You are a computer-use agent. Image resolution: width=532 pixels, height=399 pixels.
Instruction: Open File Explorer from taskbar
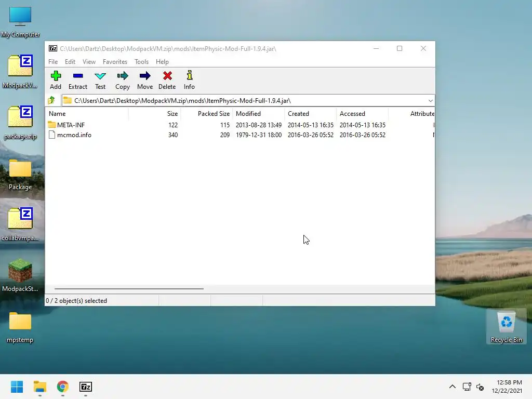40,387
